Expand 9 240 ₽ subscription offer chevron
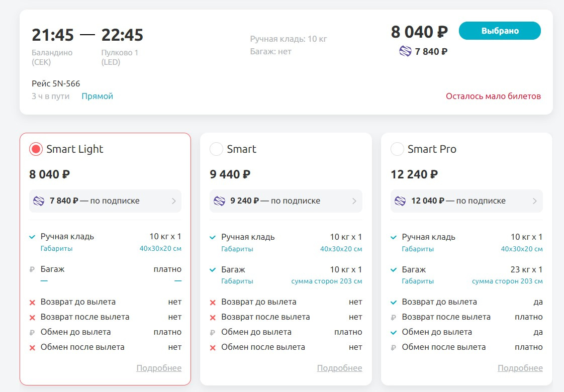The height and width of the screenshot is (392, 564). point(354,201)
